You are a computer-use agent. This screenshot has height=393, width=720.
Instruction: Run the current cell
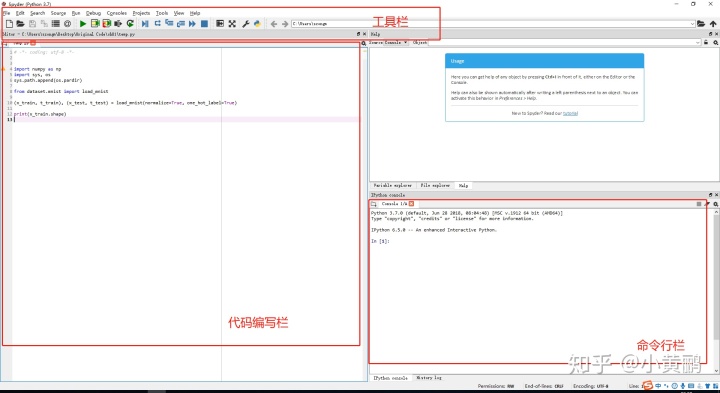click(x=95, y=23)
